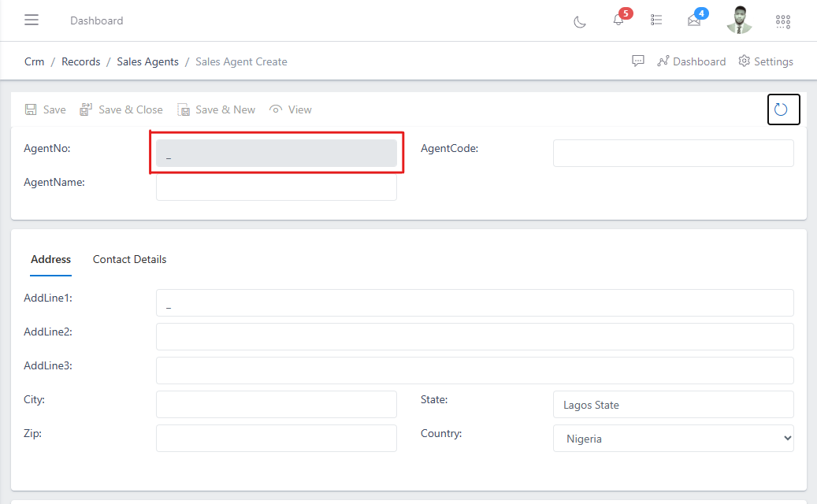Open the hamburger menu icon
Image resolution: width=817 pixels, height=504 pixels.
[32, 20]
